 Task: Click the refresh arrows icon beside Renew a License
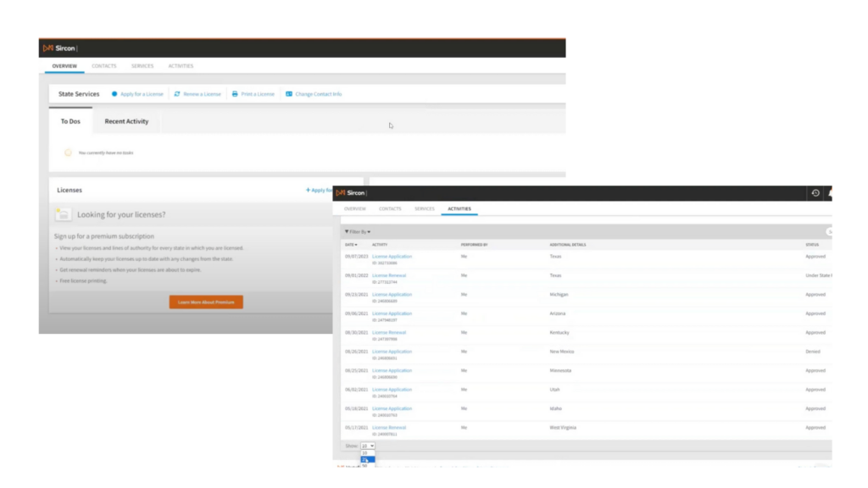pyautogui.click(x=177, y=94)
